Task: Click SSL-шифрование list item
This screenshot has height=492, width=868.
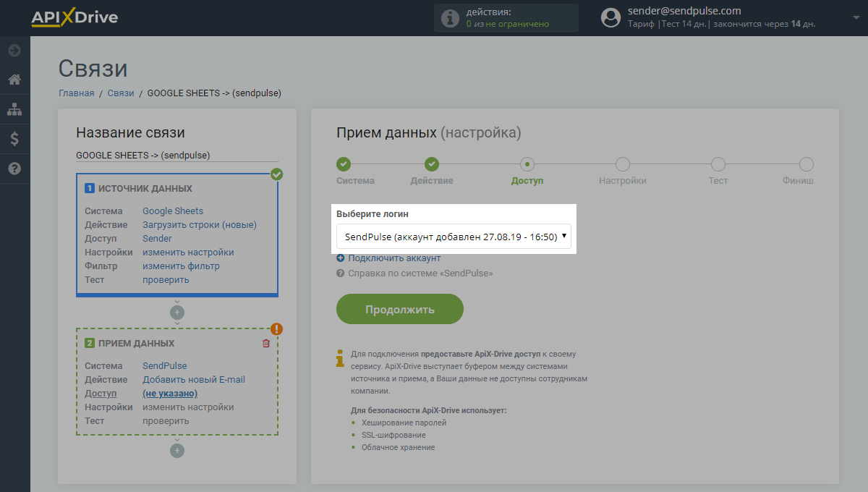Action: click(393, 435)
